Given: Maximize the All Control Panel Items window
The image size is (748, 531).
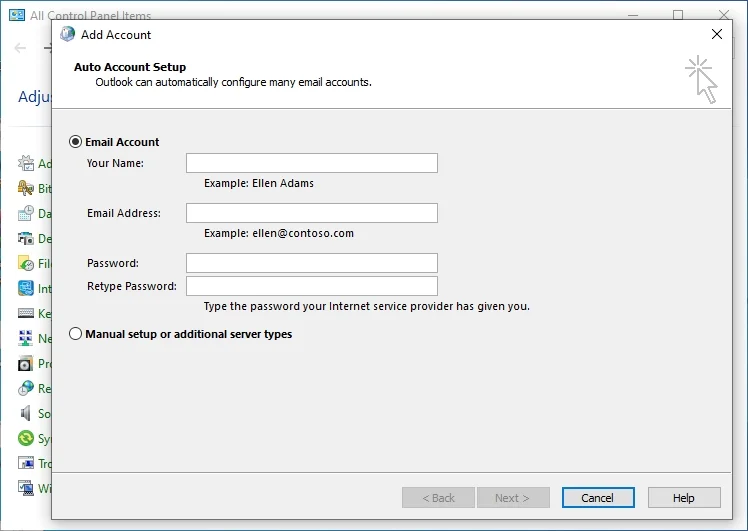Looking at the screenshot, I should [678, 15].
